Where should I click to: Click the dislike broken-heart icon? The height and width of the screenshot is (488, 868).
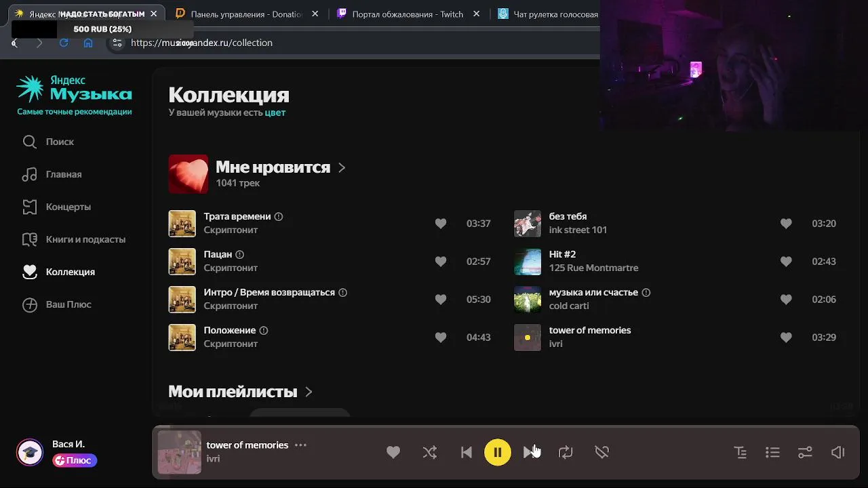coord(602,452)
